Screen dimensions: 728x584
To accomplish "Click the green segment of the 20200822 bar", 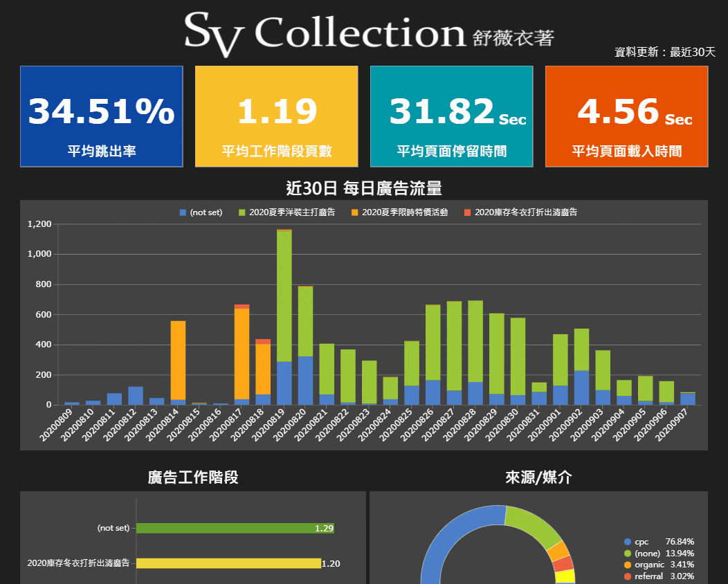I will [x=348, y=376].
